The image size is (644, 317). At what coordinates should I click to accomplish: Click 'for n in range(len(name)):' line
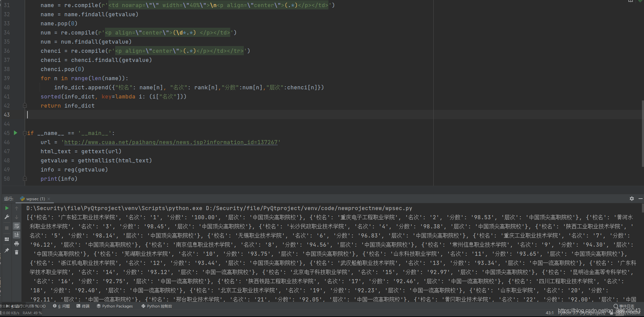[84, 78]
